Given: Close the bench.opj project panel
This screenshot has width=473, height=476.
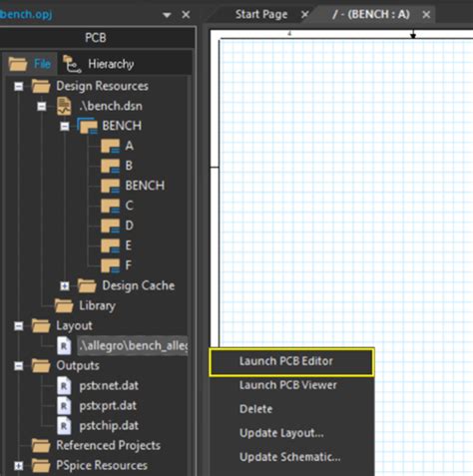Looking at the screenshot, I should pos(186,15).
